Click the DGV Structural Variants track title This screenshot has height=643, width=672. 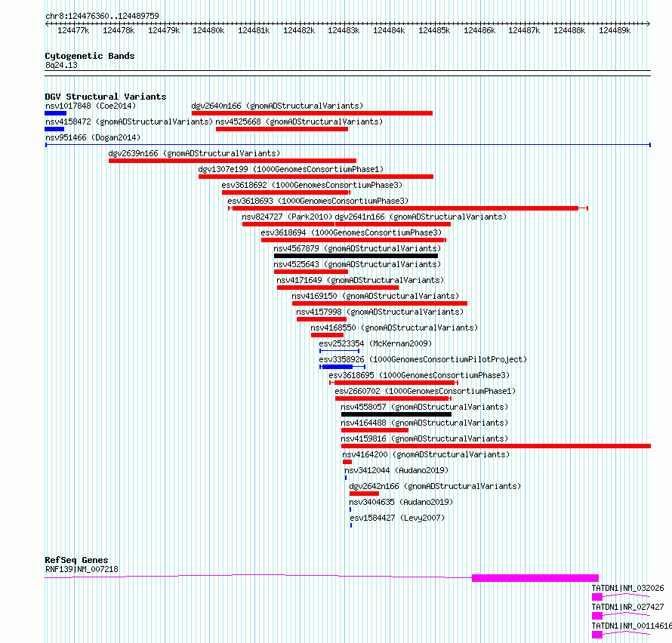point(106,97)
